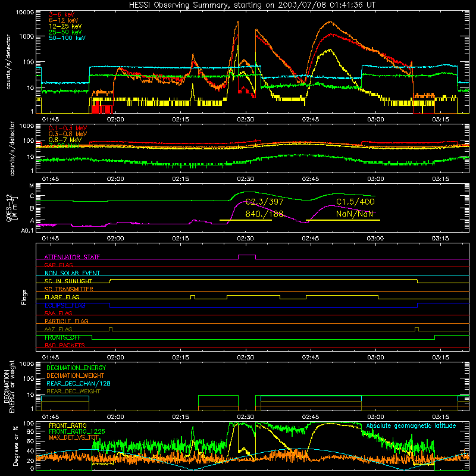Click the HESSI Observing Summary title

pyautogui.click(x=252, y=5)
